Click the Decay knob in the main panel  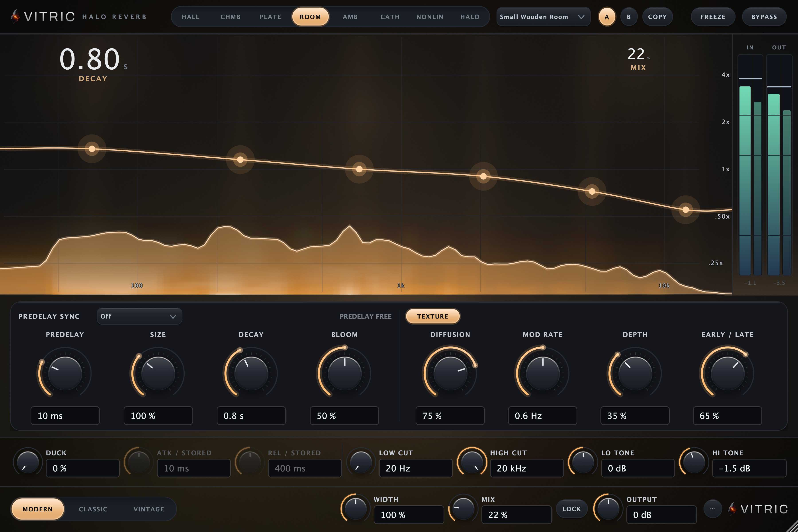[x=251, y=373]
